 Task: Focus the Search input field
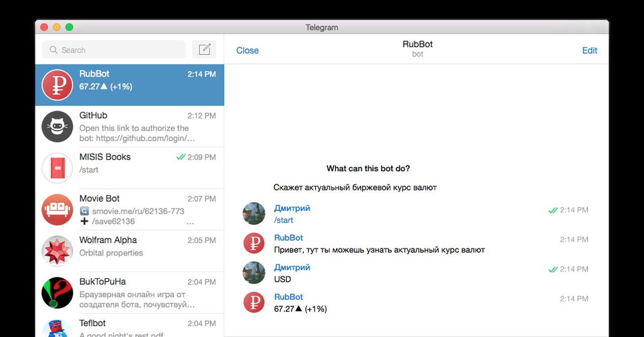pos(114,50)
